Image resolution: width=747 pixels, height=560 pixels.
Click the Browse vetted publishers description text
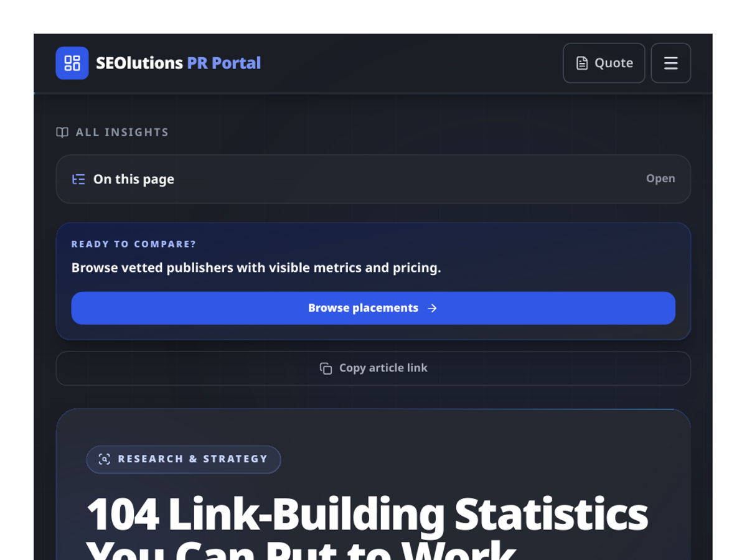[x=256, y=268]
